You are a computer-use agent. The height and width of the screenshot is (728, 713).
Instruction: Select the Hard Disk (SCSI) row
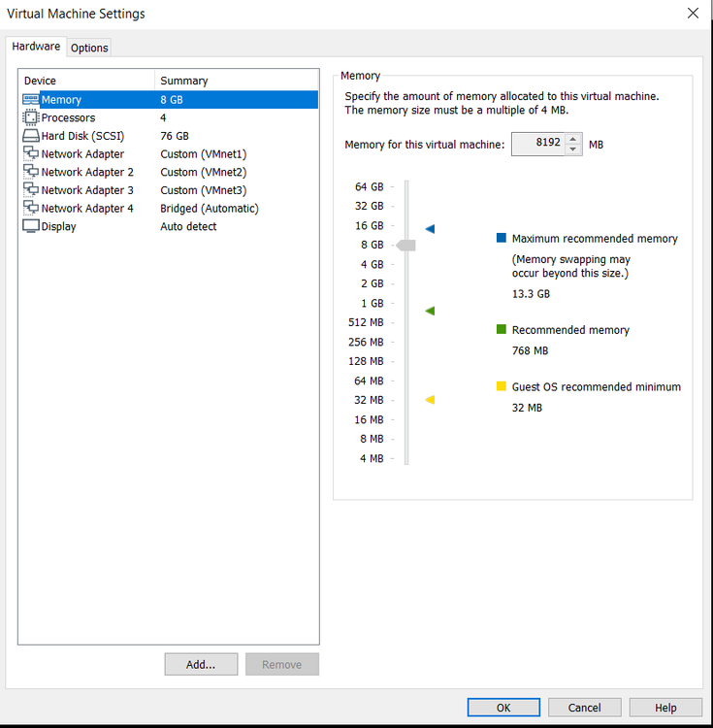(x=170, y=136)
